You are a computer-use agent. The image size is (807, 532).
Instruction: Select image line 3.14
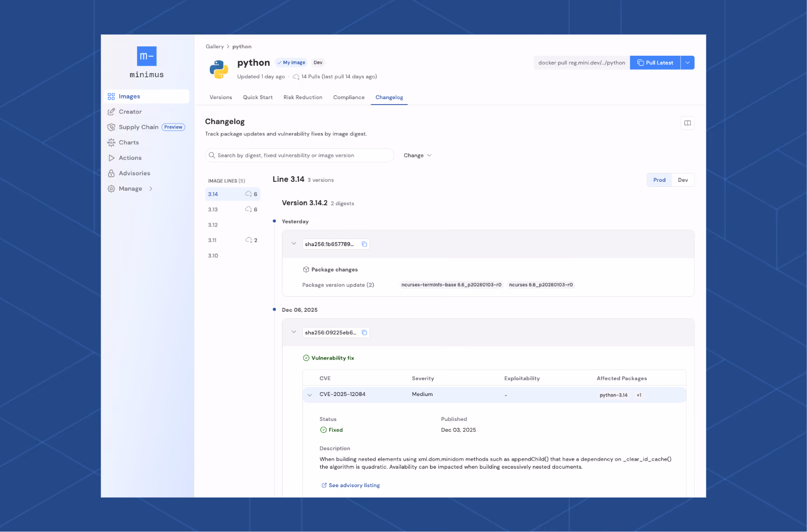(x=233, y=194)
